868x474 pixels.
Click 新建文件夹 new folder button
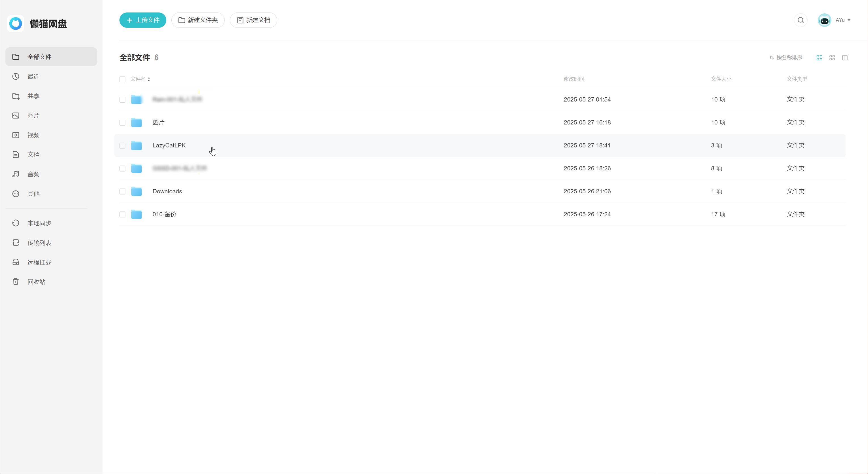[198, 20]
